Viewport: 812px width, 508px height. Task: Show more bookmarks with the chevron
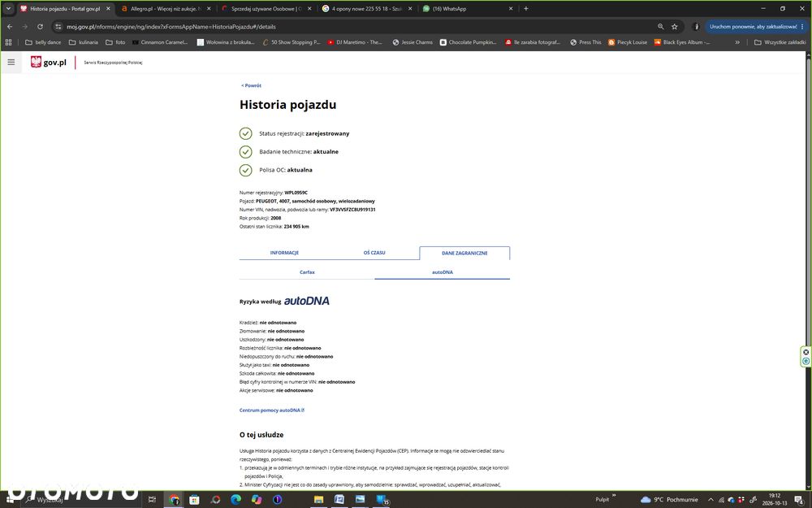point(737,42)
